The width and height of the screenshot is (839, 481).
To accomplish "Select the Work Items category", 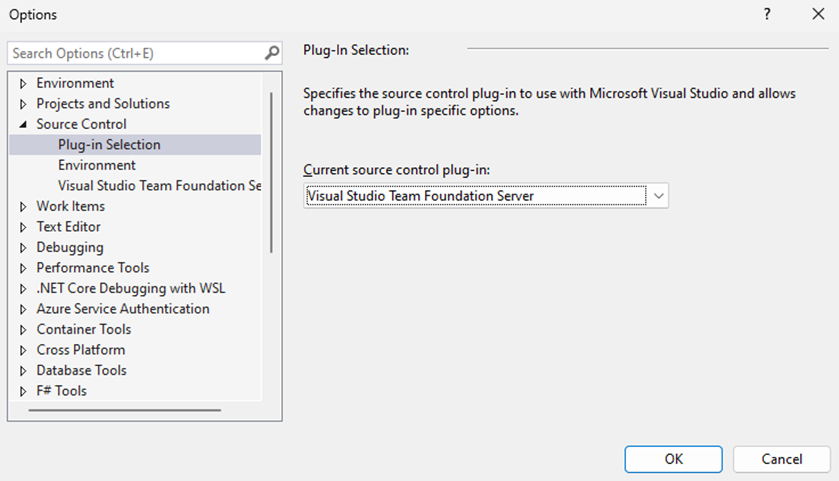I will click(x=71, y=206).
